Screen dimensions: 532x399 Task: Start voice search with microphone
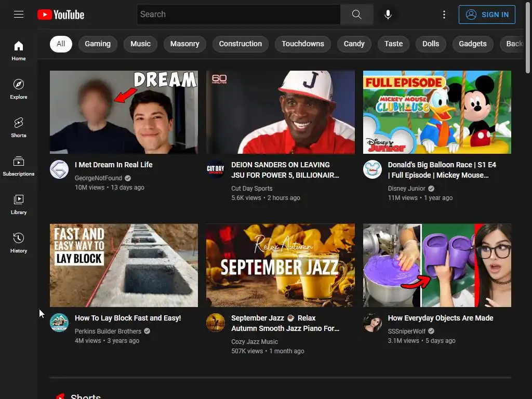coord(388,14)
